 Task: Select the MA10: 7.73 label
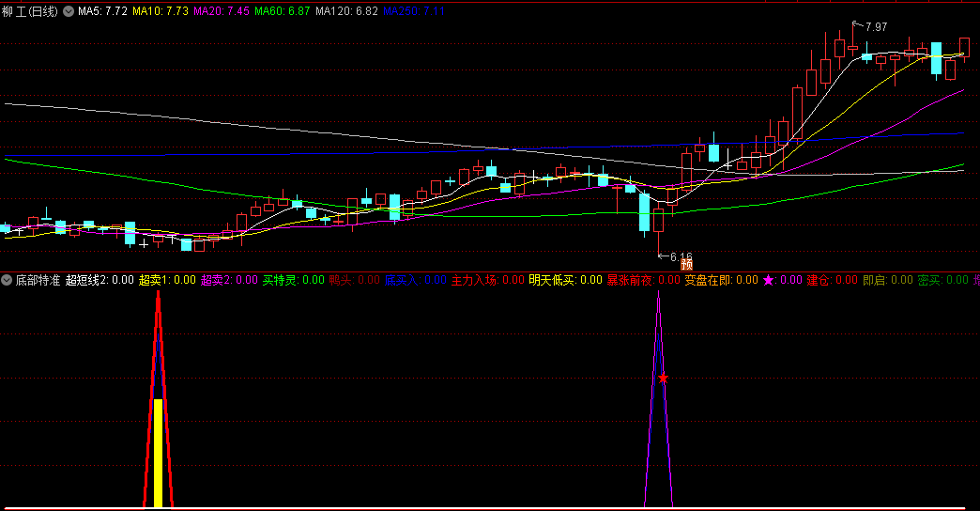coord(160,11)
